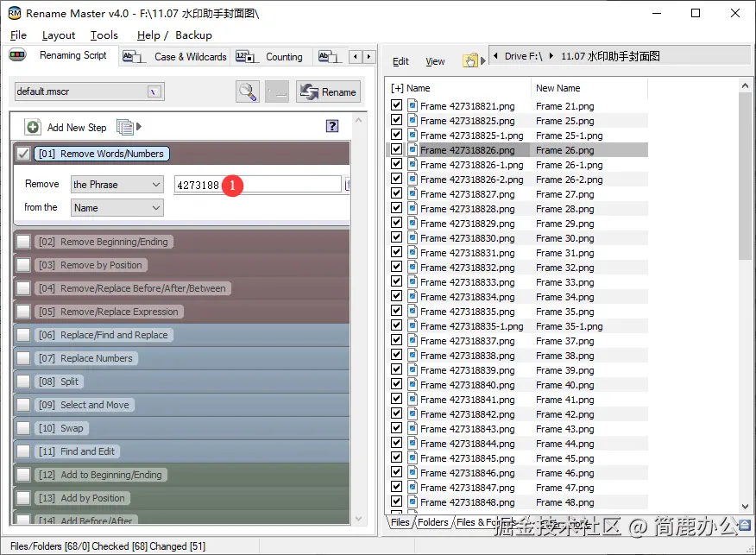Click the 11.07 folder breadcrumb
The height and width of the screenshot is (555, 756).
(610, 56)
